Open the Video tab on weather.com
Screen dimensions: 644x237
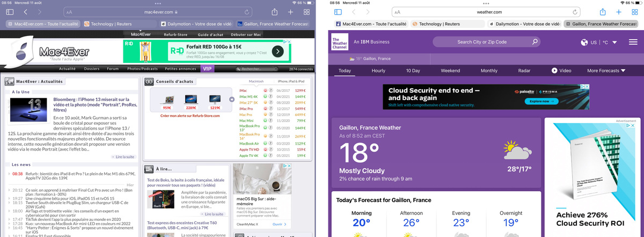[x=561, y=70]
